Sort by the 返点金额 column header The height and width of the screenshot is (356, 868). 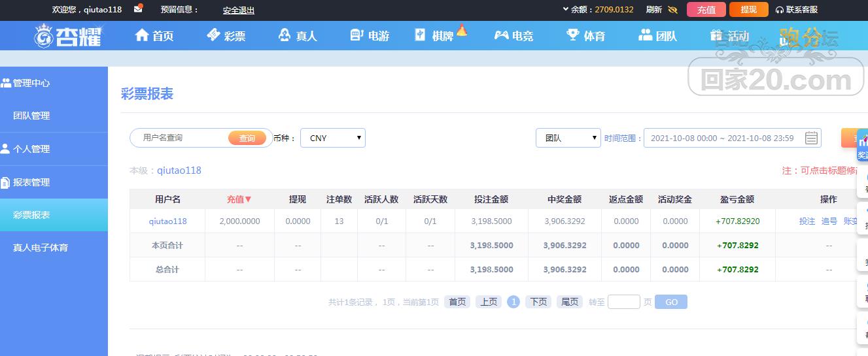pyautogui.click(x=626, y=199)
